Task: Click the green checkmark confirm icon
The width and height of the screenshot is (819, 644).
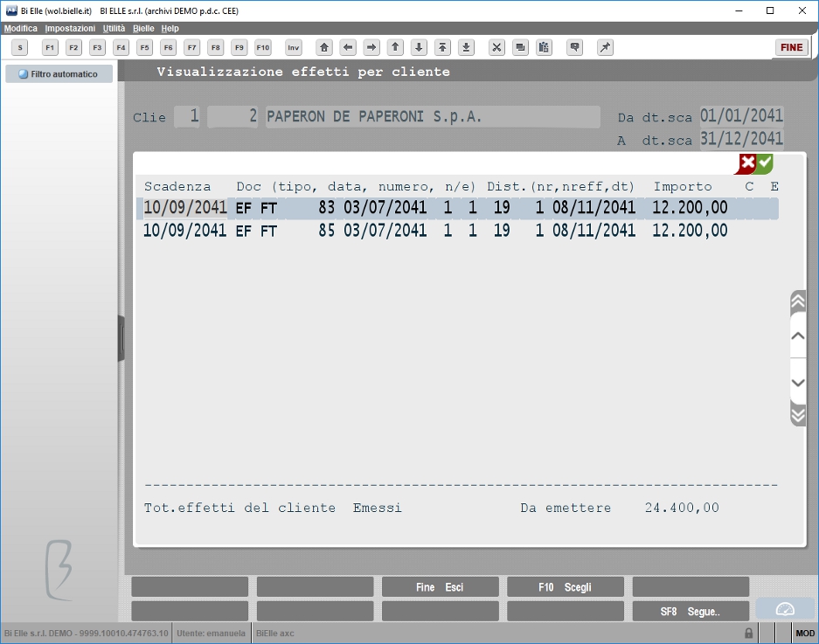Action: 765,163
